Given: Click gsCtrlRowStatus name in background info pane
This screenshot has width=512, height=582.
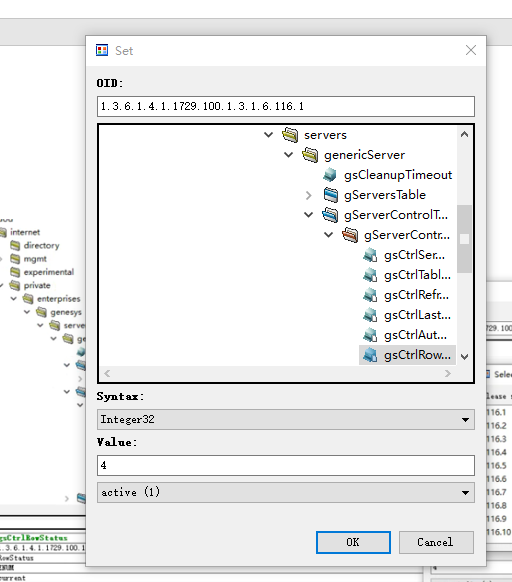Looking at the screenshot, I should [34, 538].
